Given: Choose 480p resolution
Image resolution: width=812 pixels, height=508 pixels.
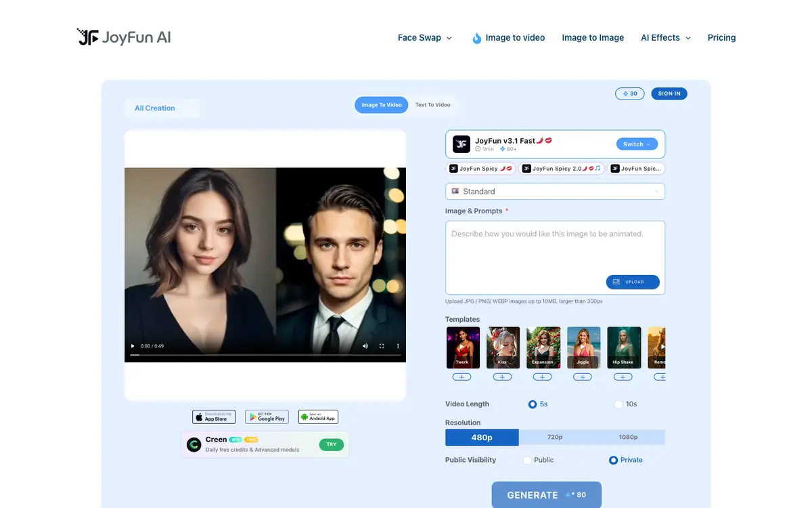Looking at the screenshot, I should pos(482,438).
